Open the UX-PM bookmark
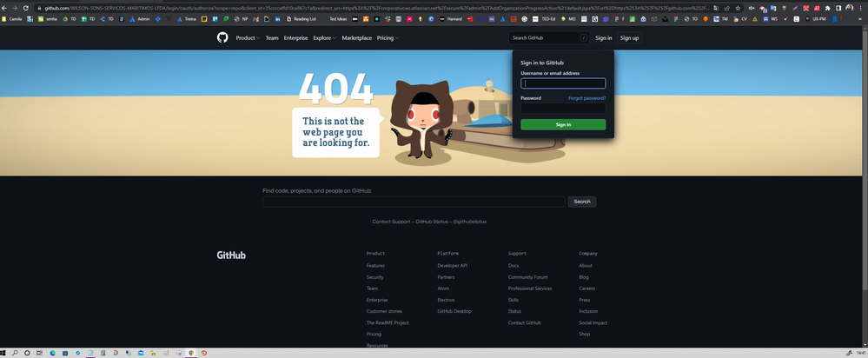The height and width of the screenshot is (358, 868). [815, 19]
